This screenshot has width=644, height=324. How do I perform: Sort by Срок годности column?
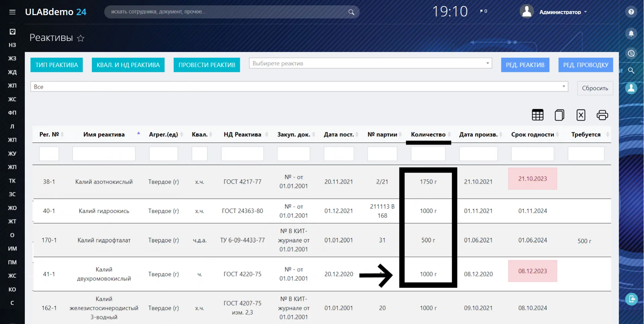(x=533, y=134)
